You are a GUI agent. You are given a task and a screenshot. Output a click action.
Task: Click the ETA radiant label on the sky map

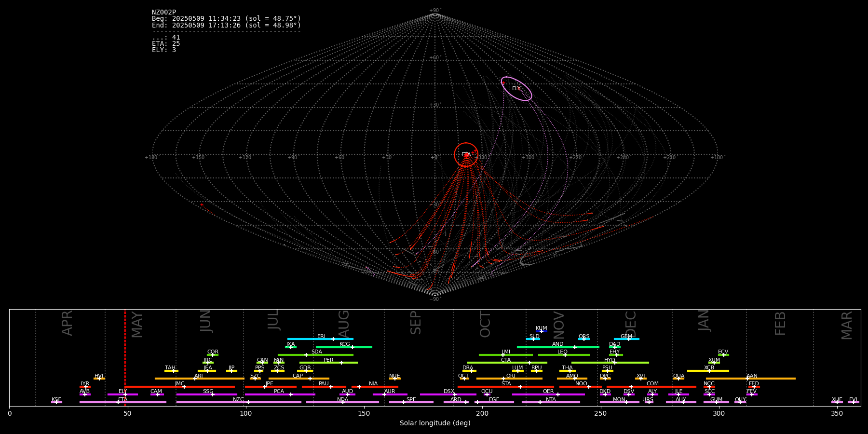click(466, 155)
